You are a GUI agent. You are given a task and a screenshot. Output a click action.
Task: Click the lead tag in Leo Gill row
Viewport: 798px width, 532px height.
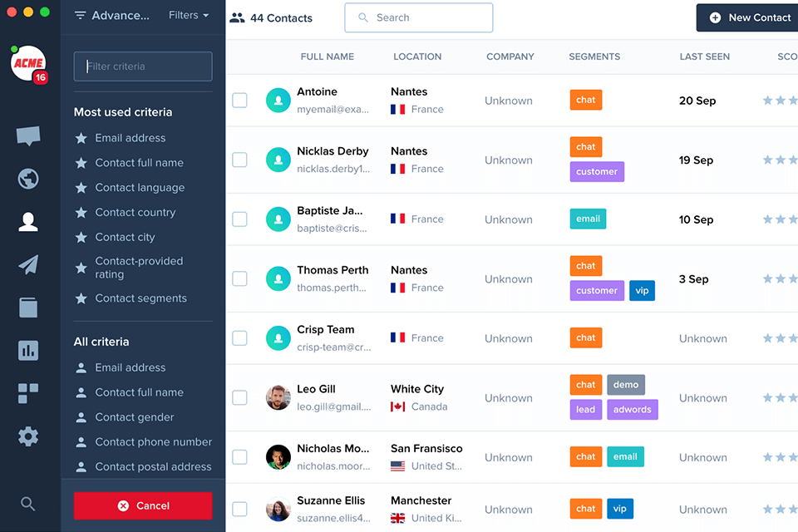(586, 409)
